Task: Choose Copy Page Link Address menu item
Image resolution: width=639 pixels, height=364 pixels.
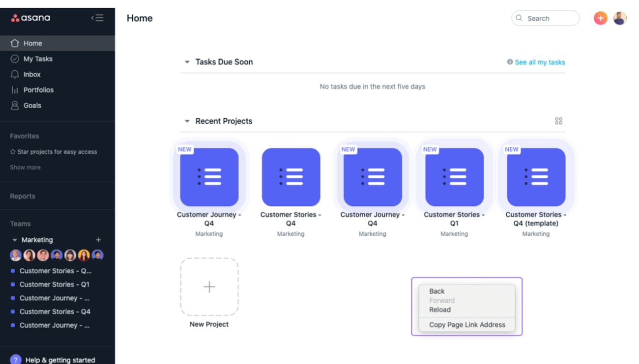Action: pyautogui.click(x=467, y=325)
